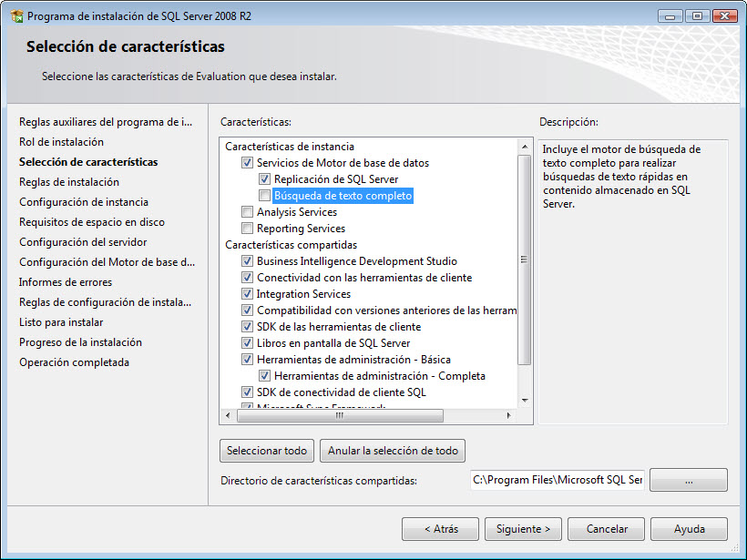This screenshot has width=747, height=560.
Task: Select step Configuración de instancia
Action: point(84,202)
